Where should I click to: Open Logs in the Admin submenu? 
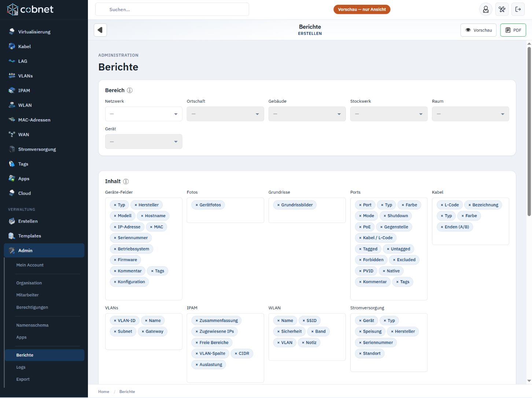[21, 367]
